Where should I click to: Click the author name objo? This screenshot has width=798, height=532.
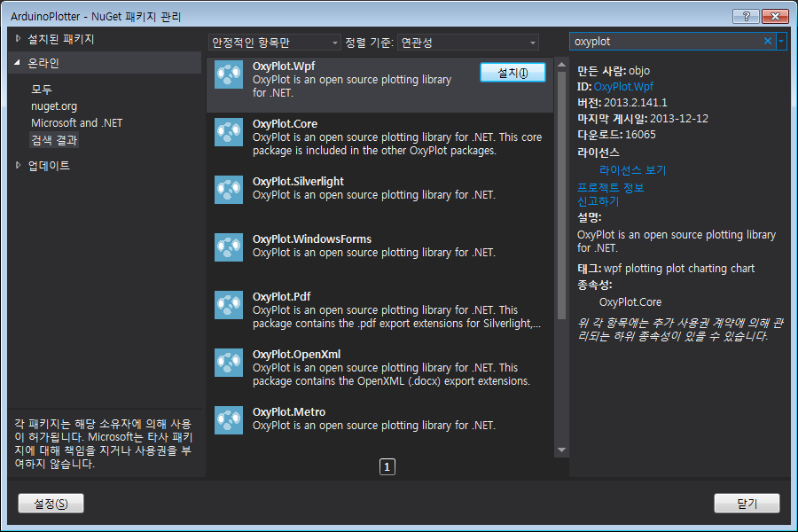tap(638, 71)
